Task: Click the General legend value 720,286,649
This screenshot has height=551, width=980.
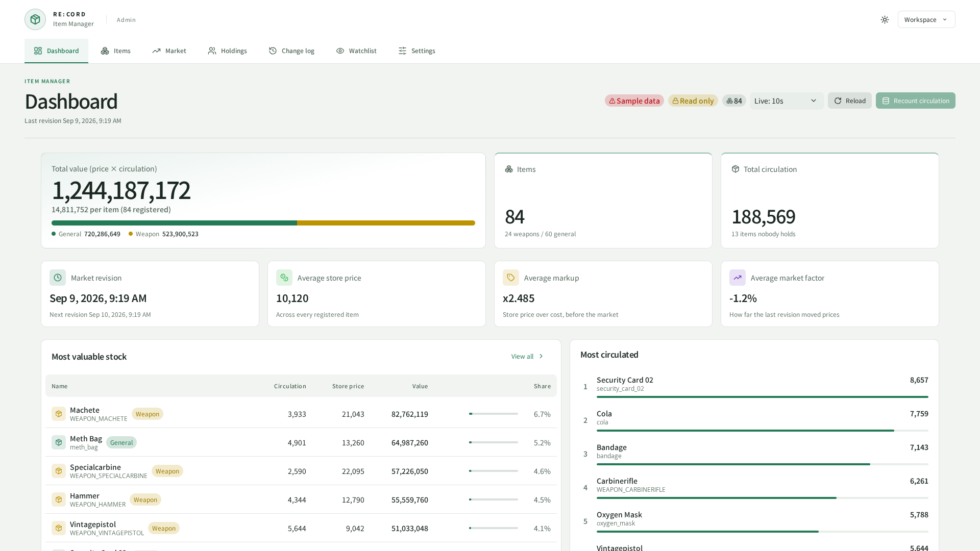Action: point(102,234)
